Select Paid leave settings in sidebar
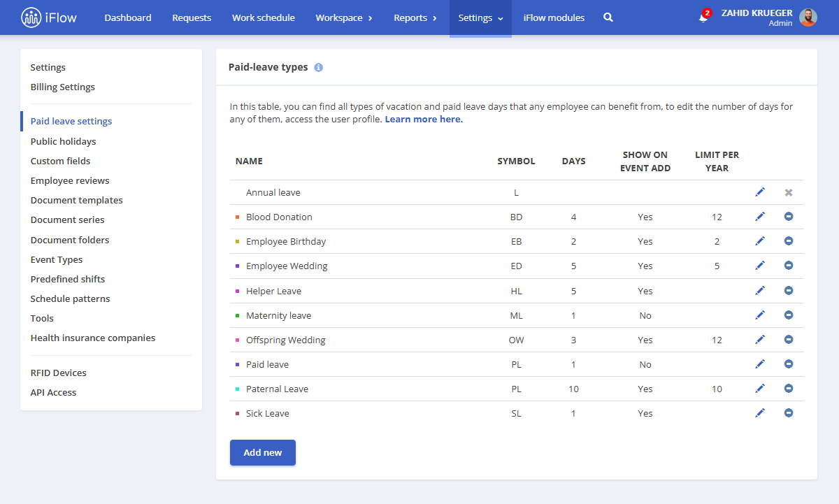Screen dimensions: 839x504 pos(71,122)
